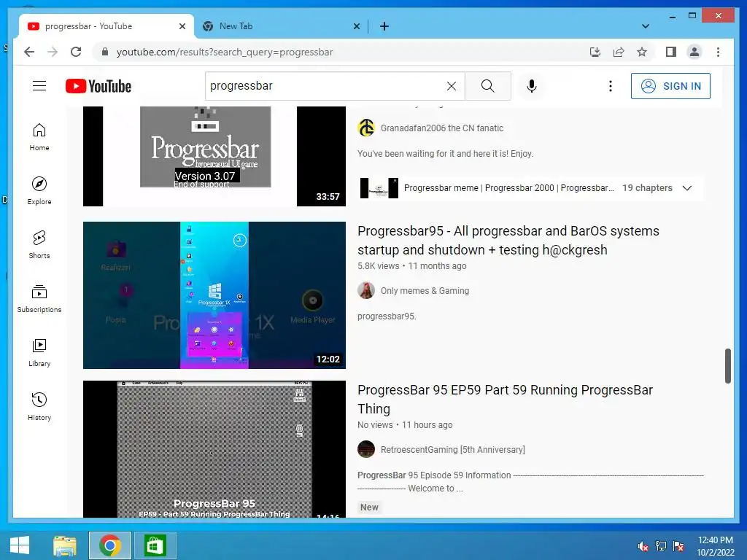Screen dimensions: 747x560
Task: Visit Granadafan2006 the CN fanatic channel
Action: click(x=441, y=128)
